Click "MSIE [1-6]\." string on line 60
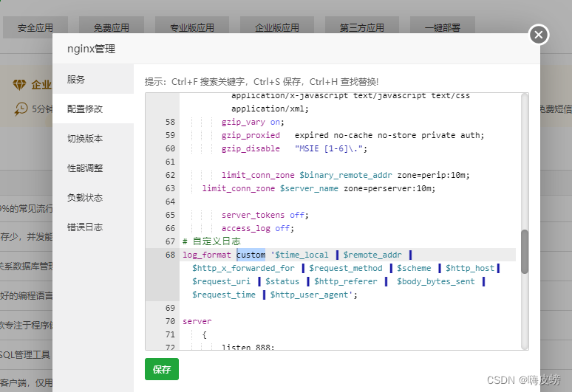 point(329,148)
